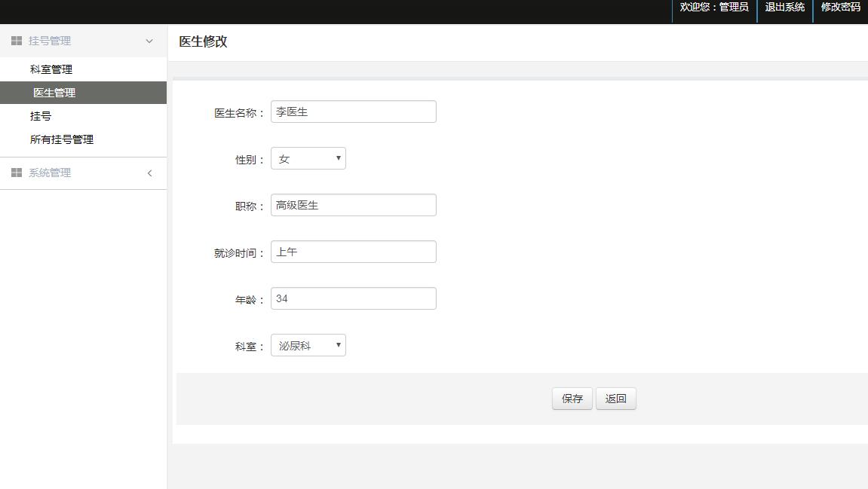
Task: Click the 就诊时间： label
Action: [240, 253]
